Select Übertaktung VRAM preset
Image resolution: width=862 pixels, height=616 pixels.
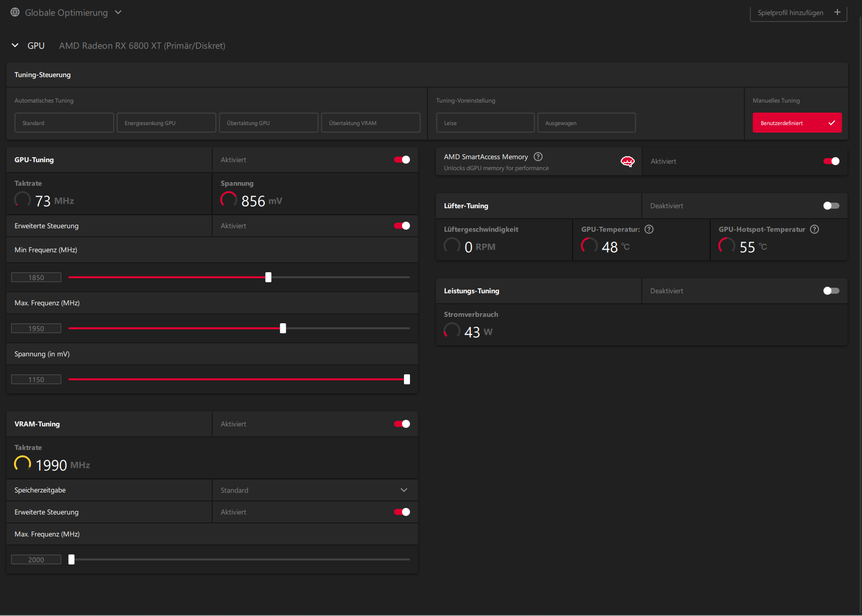370,123
